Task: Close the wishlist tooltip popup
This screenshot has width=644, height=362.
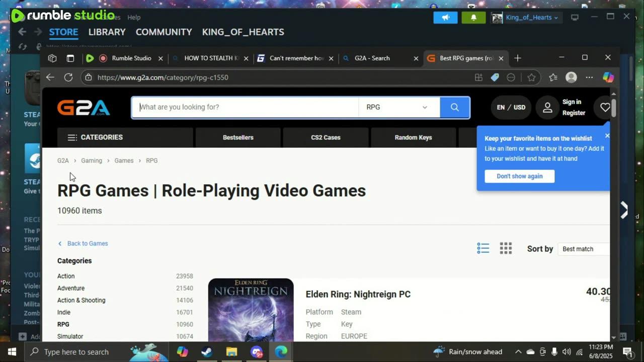Action: point(607,136)
